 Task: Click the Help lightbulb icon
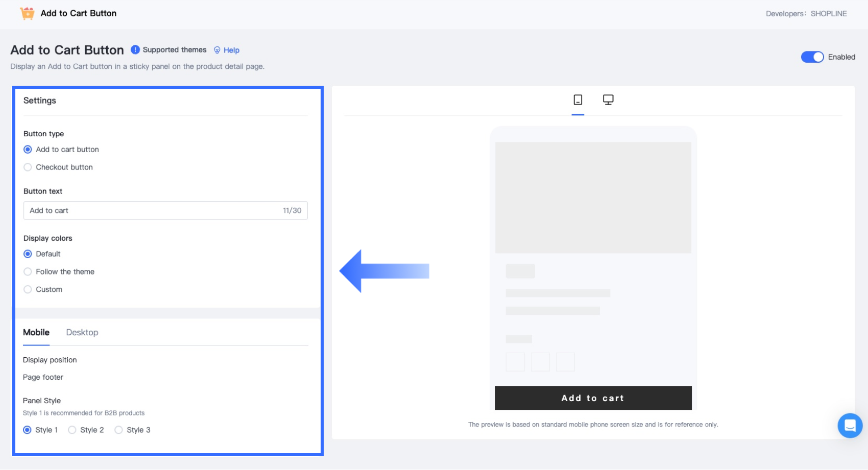[x=217, y=50]
